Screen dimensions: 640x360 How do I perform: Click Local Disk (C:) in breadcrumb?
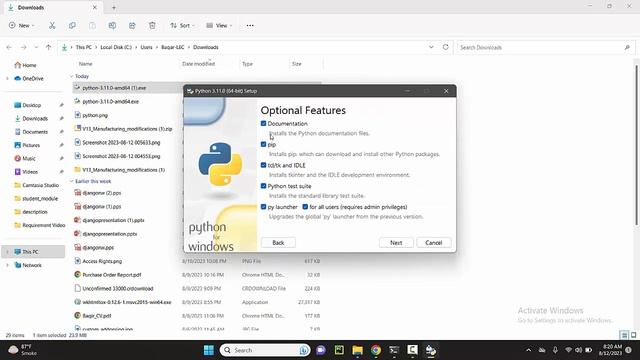coord(116,47)
